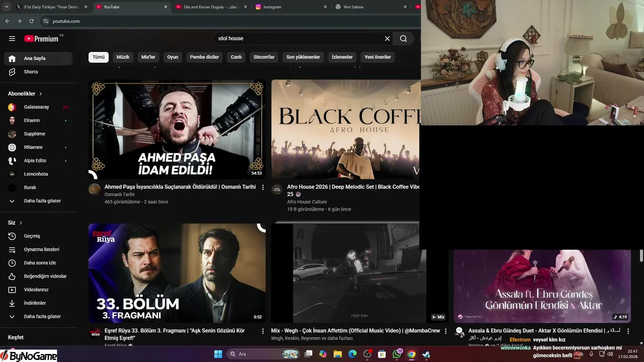This screenshot has width=644, height=362.
Task: Open Shorts in the sidebar
Action: 38,72
